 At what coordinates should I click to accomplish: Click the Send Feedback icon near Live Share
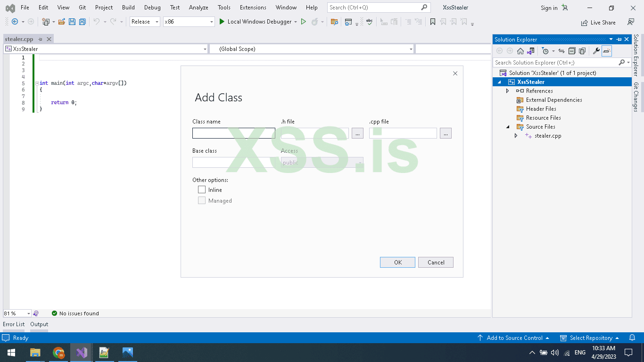631,22
